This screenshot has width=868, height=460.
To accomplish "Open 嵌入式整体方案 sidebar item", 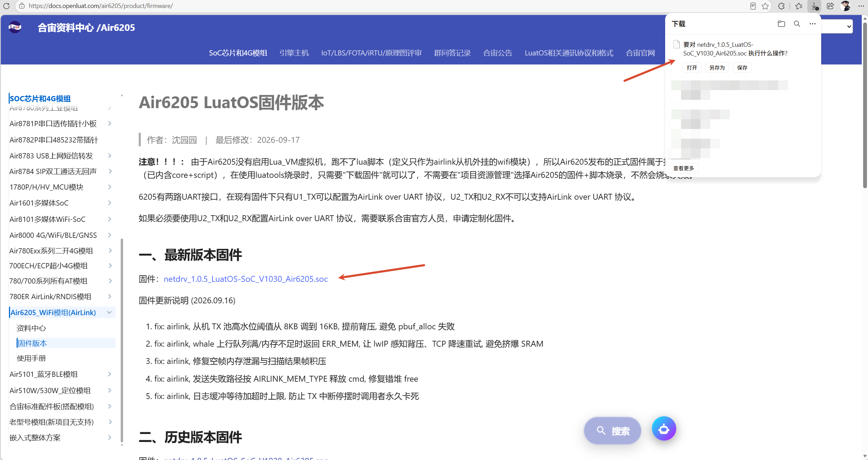I will tap(35, 437).
